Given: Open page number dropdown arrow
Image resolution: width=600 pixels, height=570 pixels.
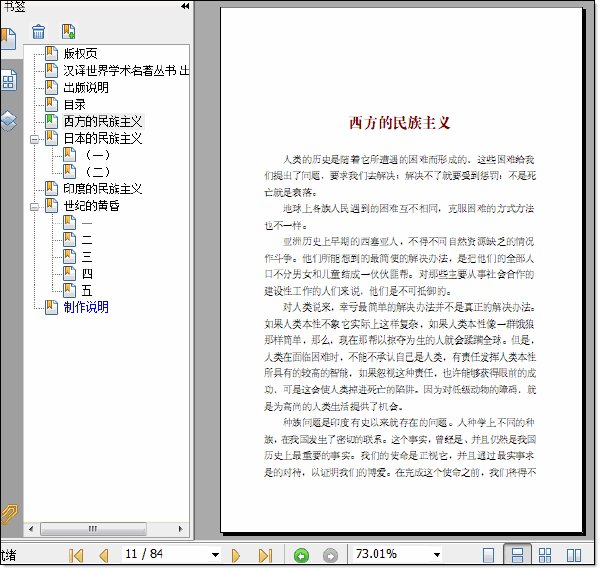Looking at the screenshot, I should tap(215, 555).
